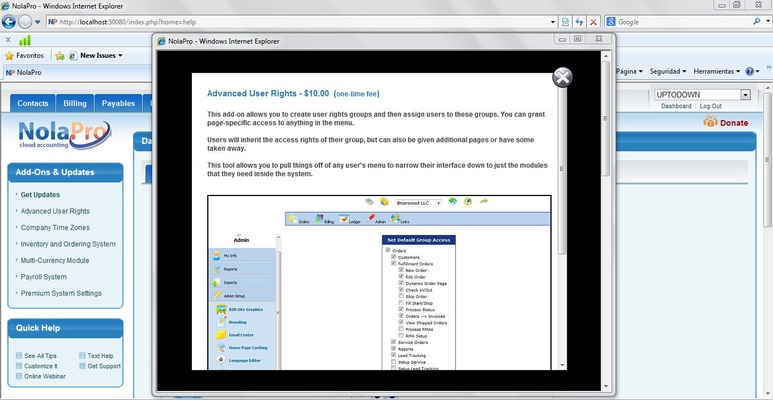773x400 pixels.
Task: Toggle the Fulfillment Orders checkbox
Action: pyautogui.click(x=393, y=263)
